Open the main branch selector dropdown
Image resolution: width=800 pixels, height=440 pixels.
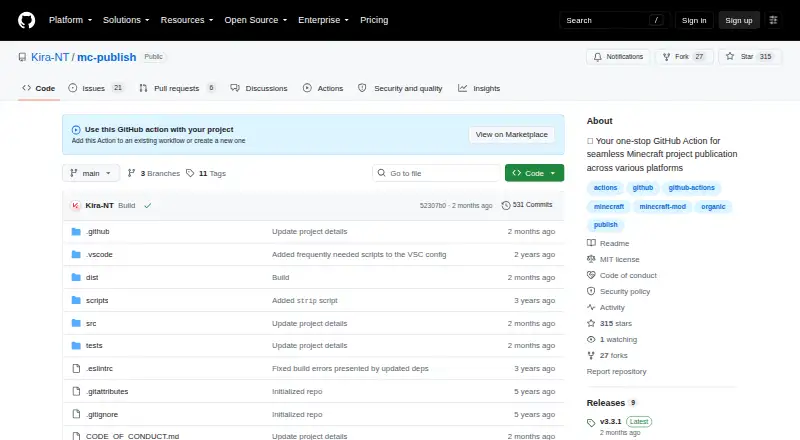(x=91, y=174)
